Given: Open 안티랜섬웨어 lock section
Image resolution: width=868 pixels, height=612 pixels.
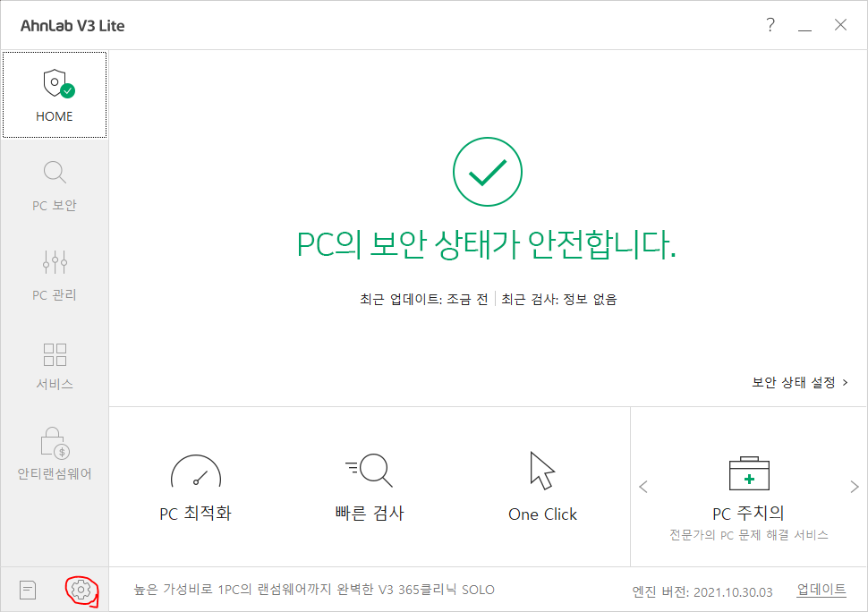Looking at the screenshot, I should [55, 454].
